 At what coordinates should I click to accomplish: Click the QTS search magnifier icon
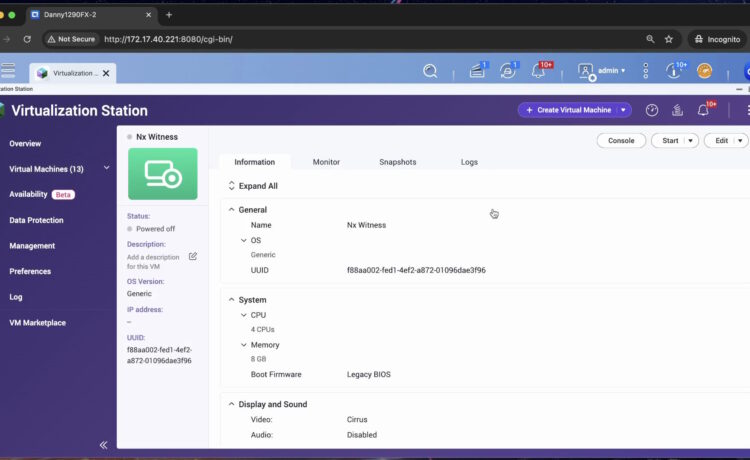pos(430,71)
